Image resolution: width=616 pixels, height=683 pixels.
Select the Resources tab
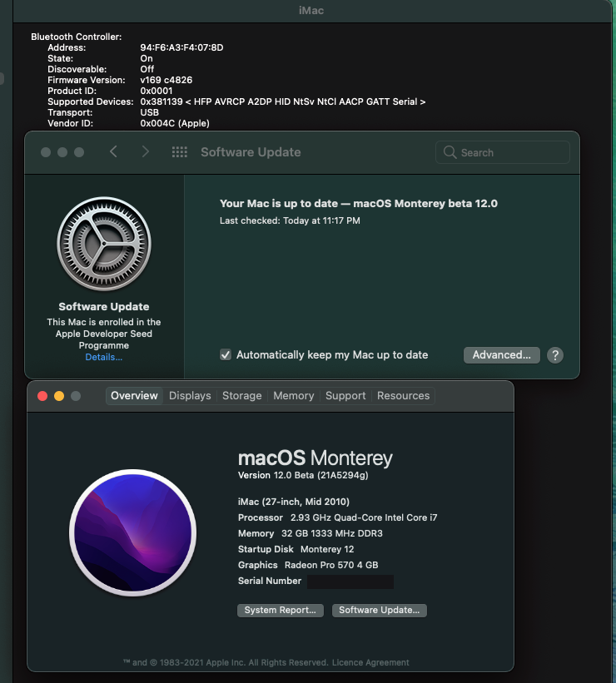click(403, 395)
